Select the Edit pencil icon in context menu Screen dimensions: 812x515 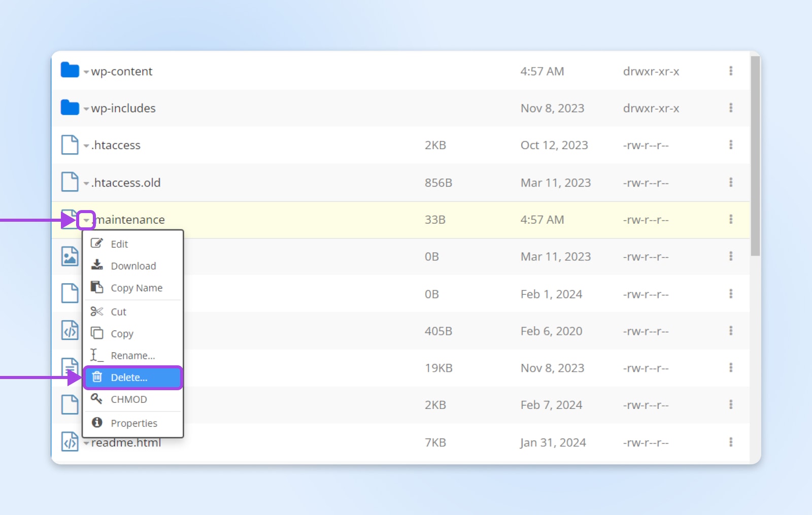(96, 243)
